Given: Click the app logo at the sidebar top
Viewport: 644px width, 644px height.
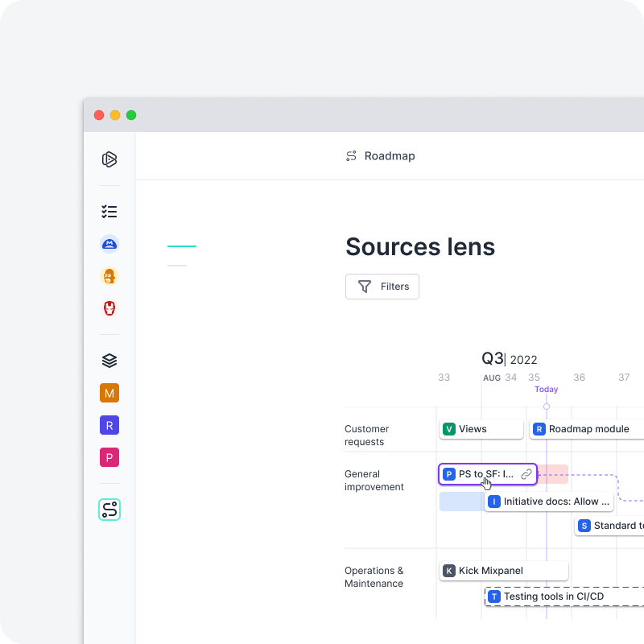Looking at the screenshot, I should (109, 159).
